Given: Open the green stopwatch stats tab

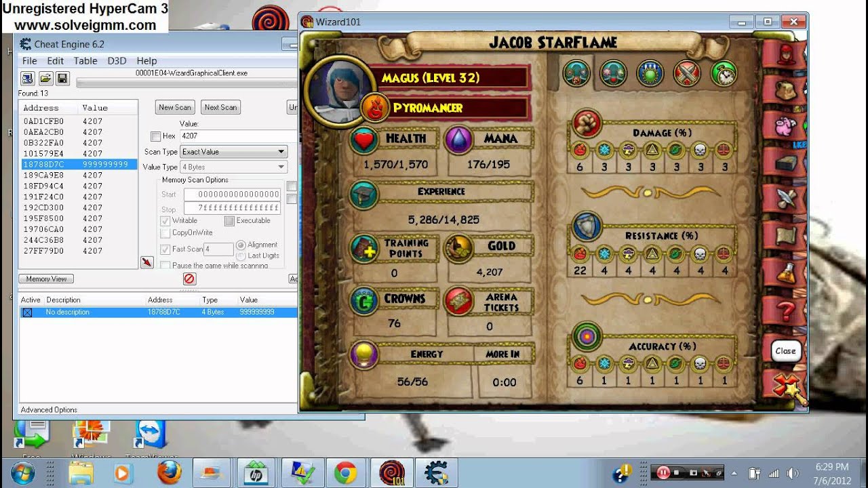Looking at the screenshot, I should [x=724, y=73].
